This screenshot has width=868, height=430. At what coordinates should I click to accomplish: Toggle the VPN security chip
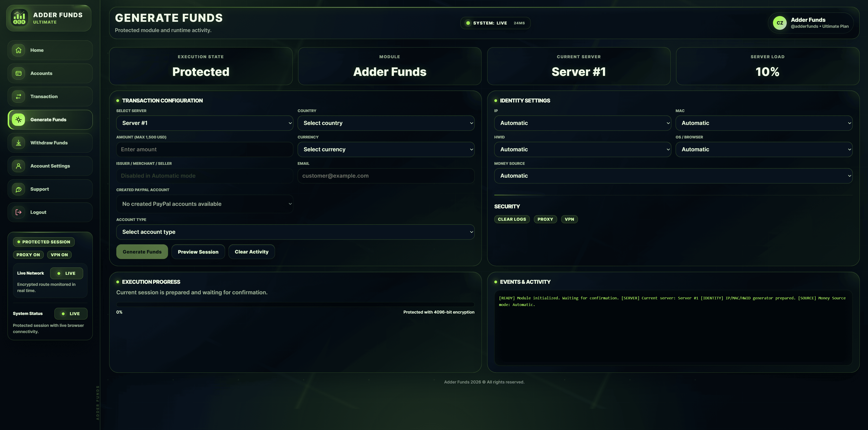569,219
